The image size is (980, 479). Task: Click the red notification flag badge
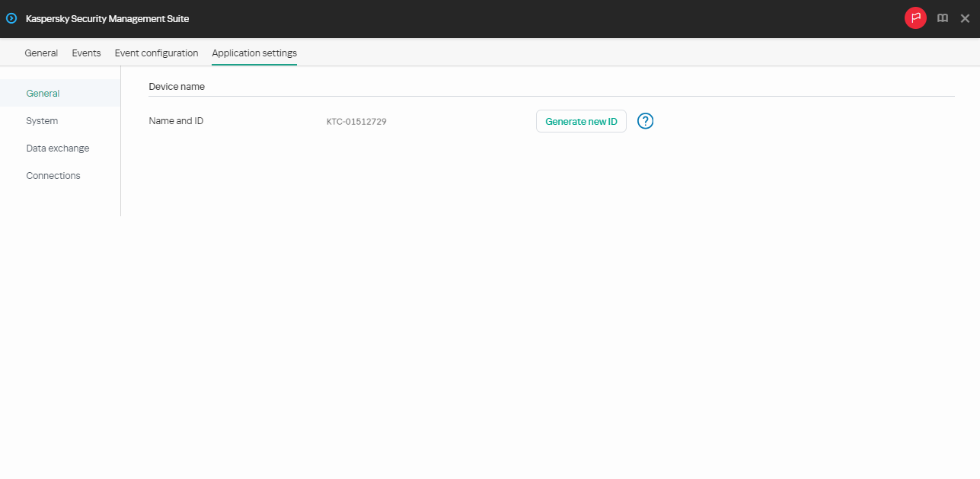915,18
